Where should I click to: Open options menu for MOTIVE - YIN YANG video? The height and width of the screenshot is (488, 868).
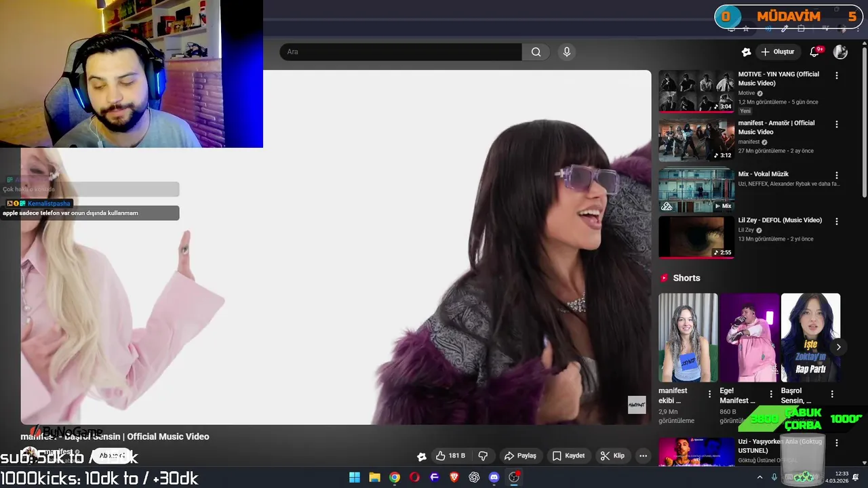tap(837, 76)
